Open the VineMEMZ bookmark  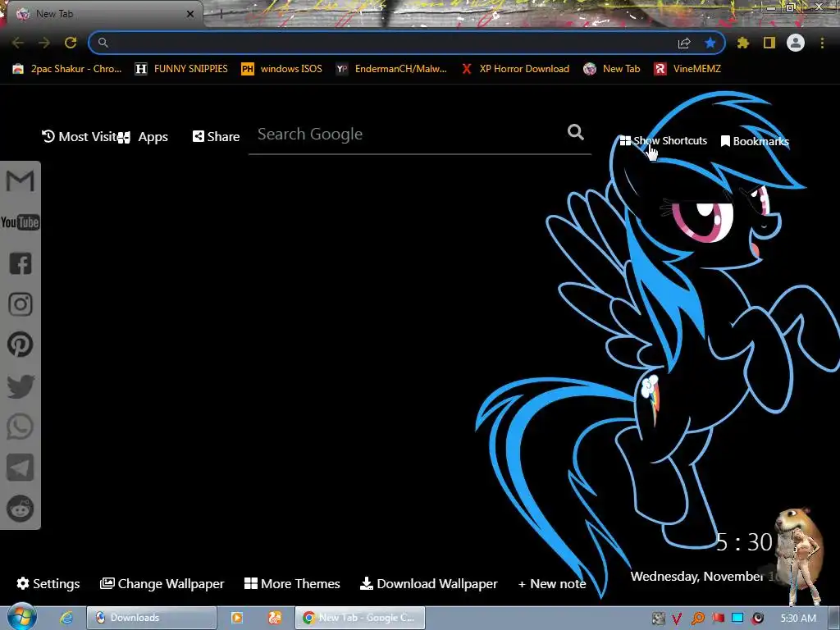coord(687,69)
